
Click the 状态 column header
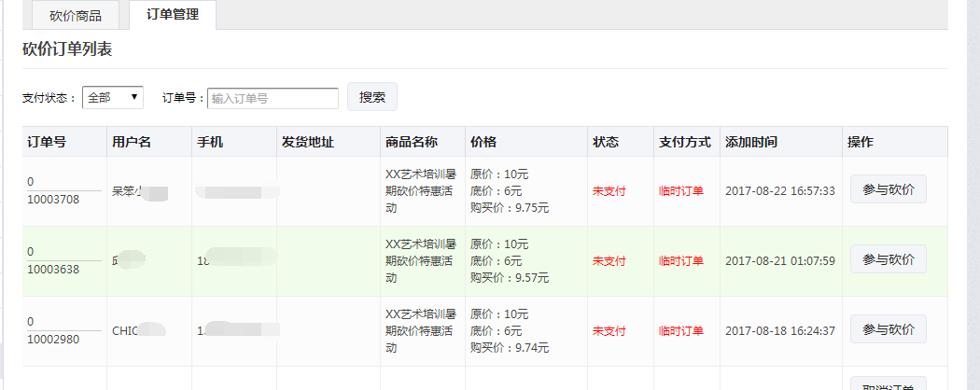click(606, 142)
